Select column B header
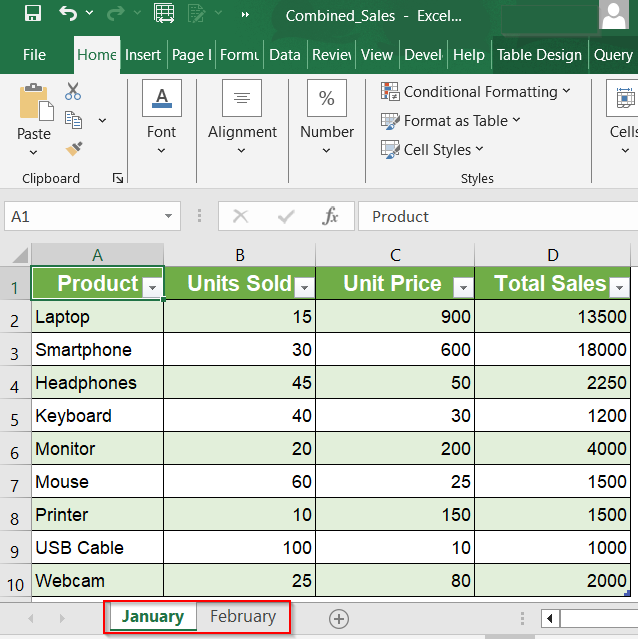Viewport: 638px width, 639px height. [240, 255]
